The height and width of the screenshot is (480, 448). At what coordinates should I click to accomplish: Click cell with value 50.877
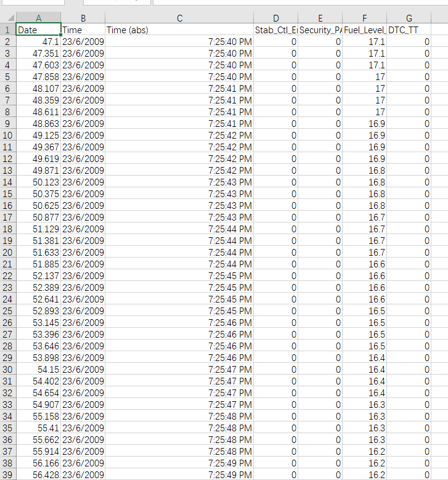point(38,217)
